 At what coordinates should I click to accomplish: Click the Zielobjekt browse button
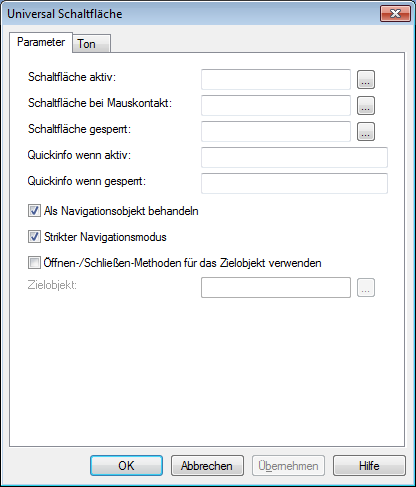tap(366, 287)
